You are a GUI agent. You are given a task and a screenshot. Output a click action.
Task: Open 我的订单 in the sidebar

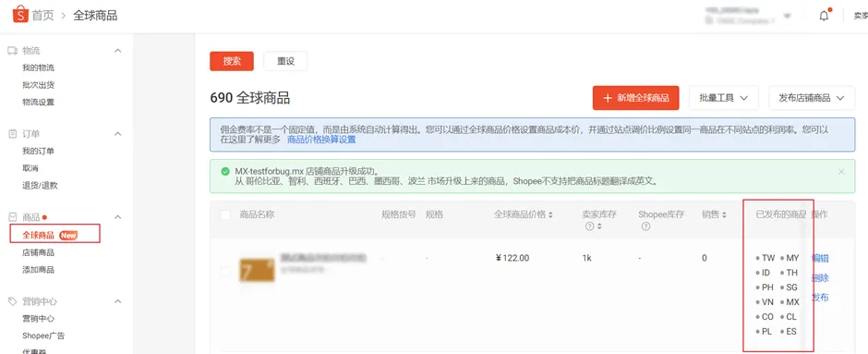38,152
